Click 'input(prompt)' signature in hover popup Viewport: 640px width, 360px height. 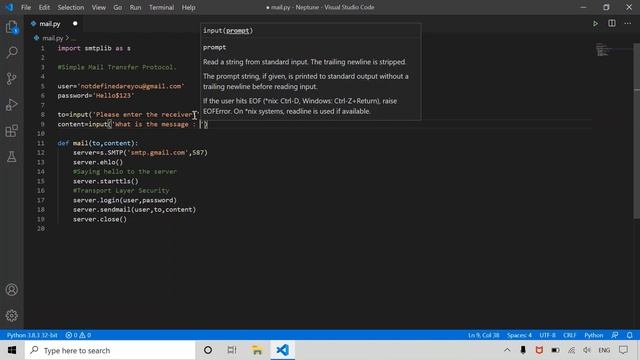[228, 31]
